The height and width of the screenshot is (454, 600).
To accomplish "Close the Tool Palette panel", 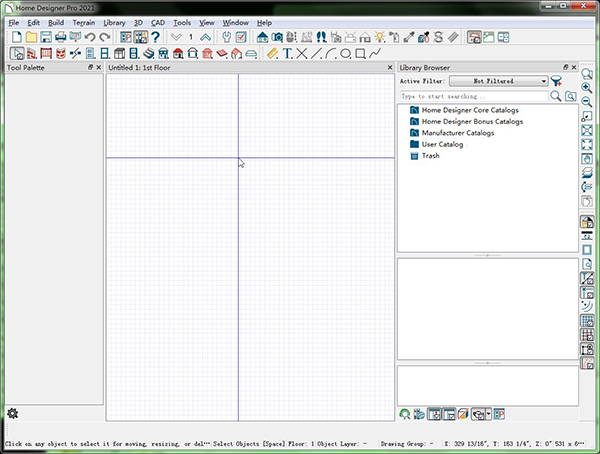I will pyautogui.click(x=98, y=67).
